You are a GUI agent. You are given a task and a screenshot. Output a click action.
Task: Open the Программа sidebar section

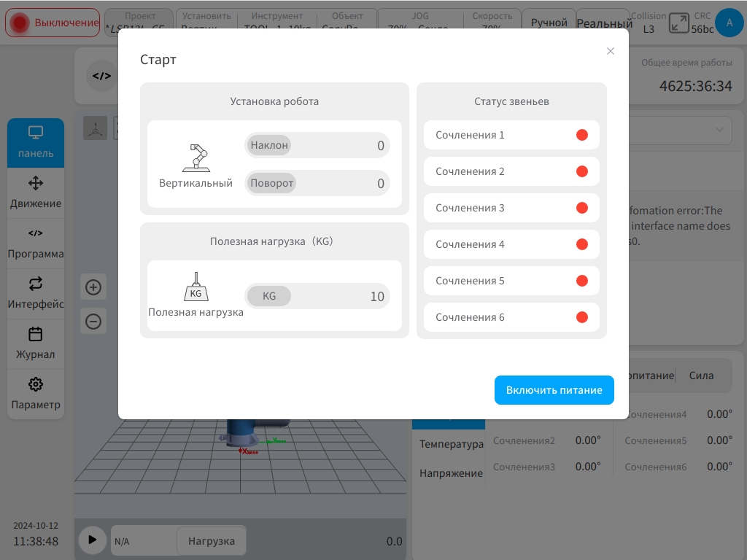click(36, 244)
